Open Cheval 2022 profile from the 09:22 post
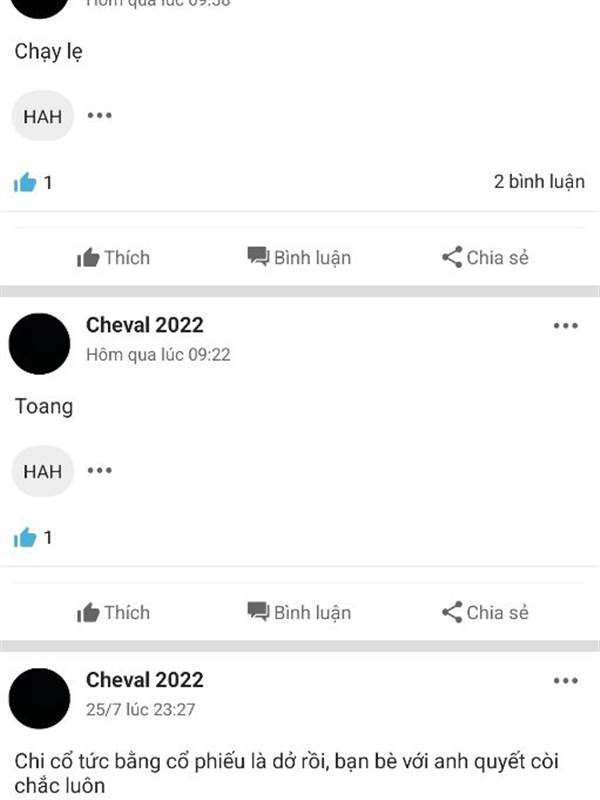Viewport: 600px width, 800px height. coord(144,325)
